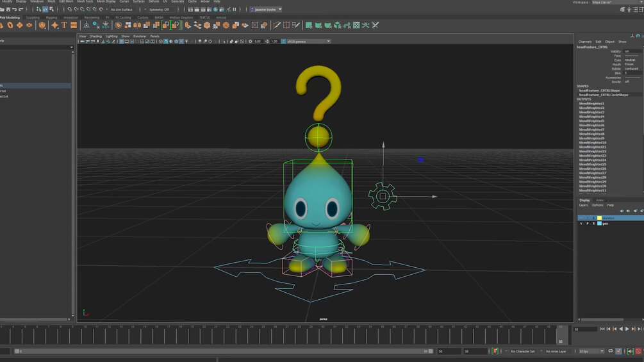This screenshot has width=644, height=362.
Task: Select the polygon Type text tool
Action: tap(64, 25)
